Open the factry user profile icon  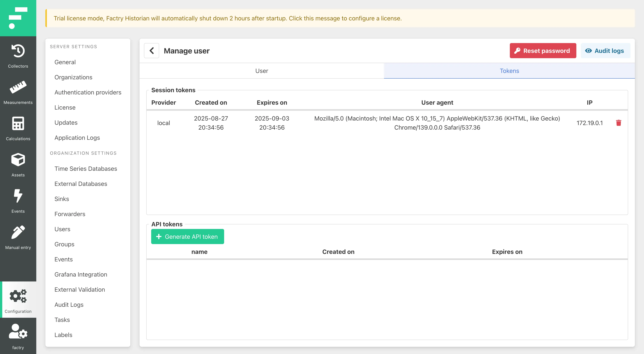(x=18, y=336)
